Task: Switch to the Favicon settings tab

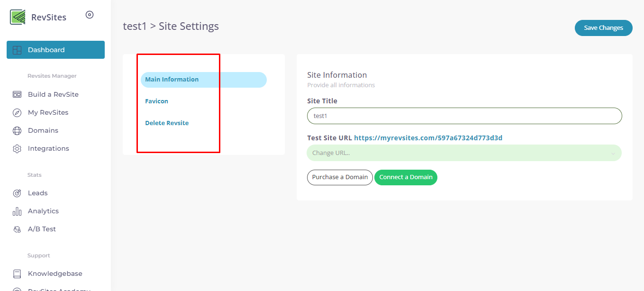Action: point(156,101)
